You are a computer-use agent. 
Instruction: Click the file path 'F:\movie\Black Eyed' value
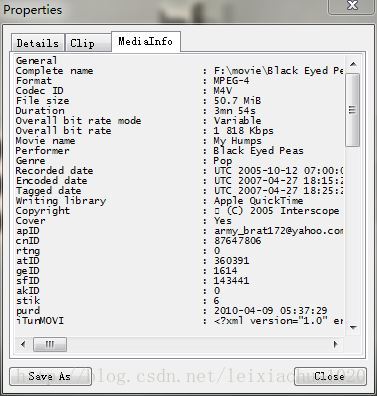coord(279,71)
